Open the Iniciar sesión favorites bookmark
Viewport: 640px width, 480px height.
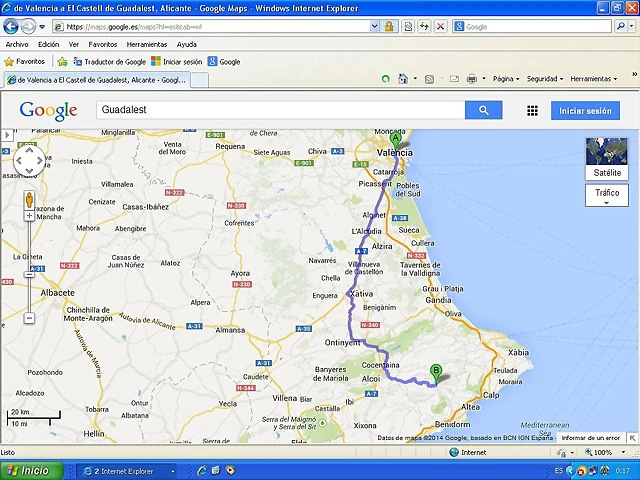(176, 62)
